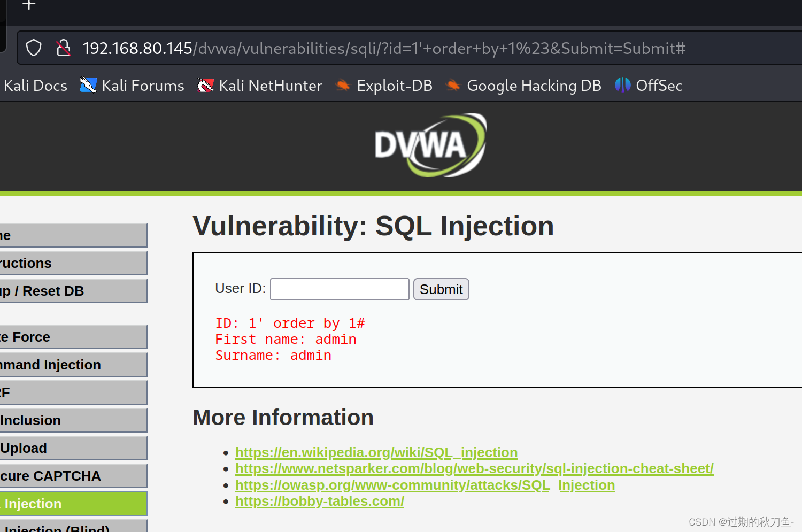The image size is (802, 532).
Task: Click the OffSec bookmark icon
Action: click(x=622, y=85)
